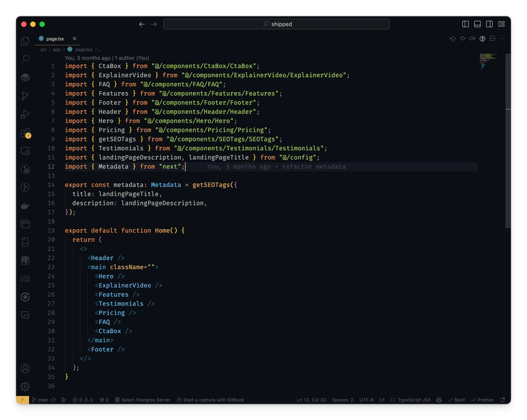Switch git branch main
This screenshot has width=527, height=420.
click(x=40, y=400)
